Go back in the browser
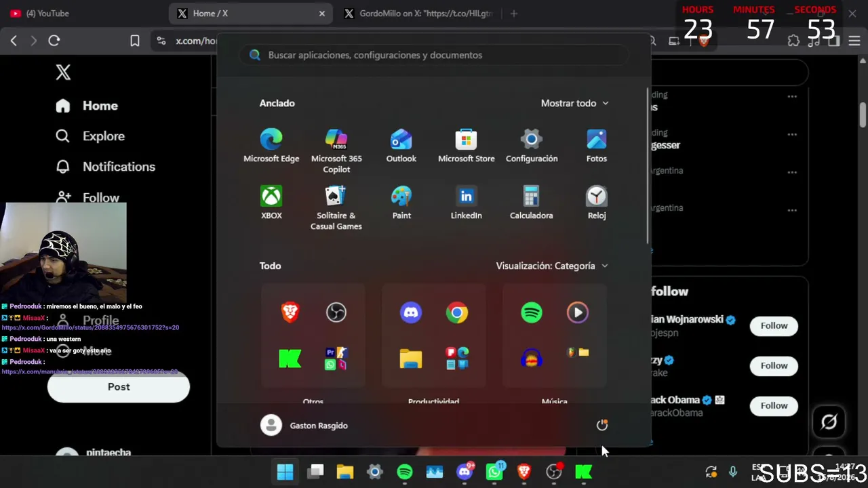The image size is (868, 488). pos(14,41)
